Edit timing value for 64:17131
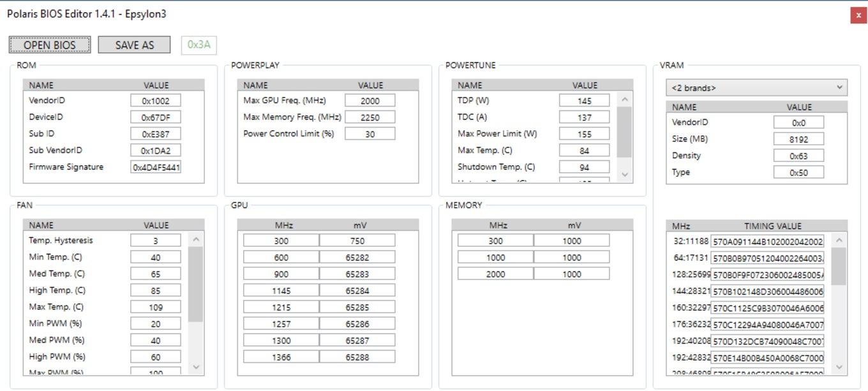868x391 pixels. click(x=768, y=258)
